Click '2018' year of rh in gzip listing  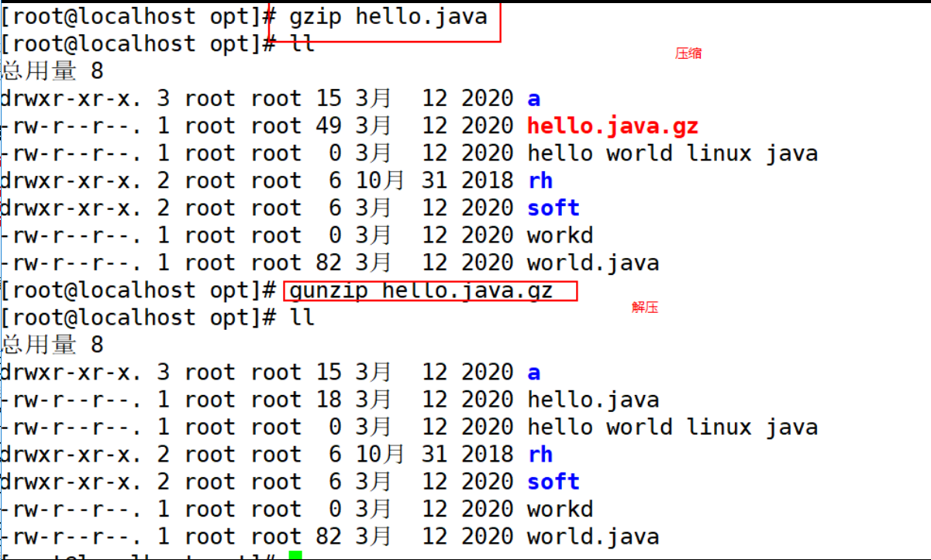[488, 180]
